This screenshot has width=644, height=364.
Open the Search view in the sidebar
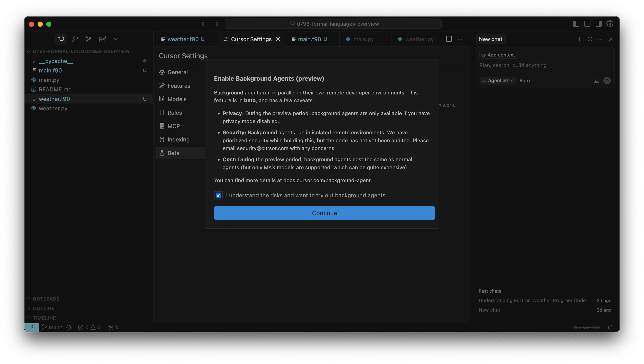pyautogui.click(x=75, y=39)
